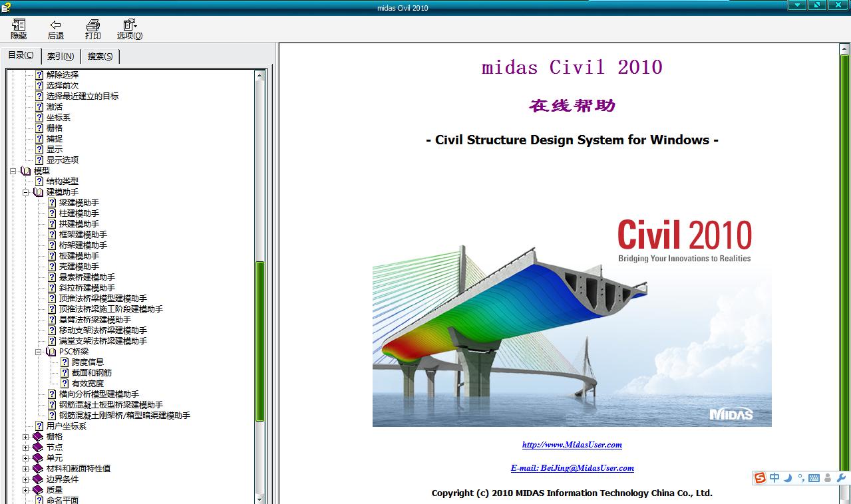Expand the 边界条件 book node
Image resolution: width=851 pixels, height=504 pixels.
(26, 479)
